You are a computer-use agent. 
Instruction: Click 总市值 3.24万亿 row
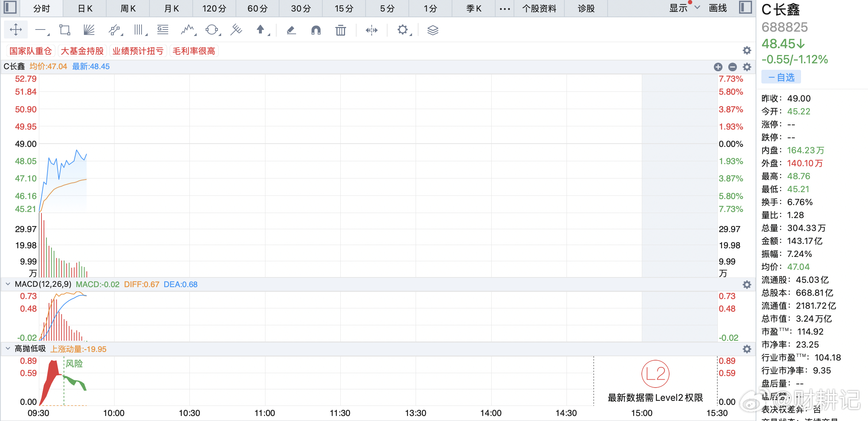(x=797, y=319)
